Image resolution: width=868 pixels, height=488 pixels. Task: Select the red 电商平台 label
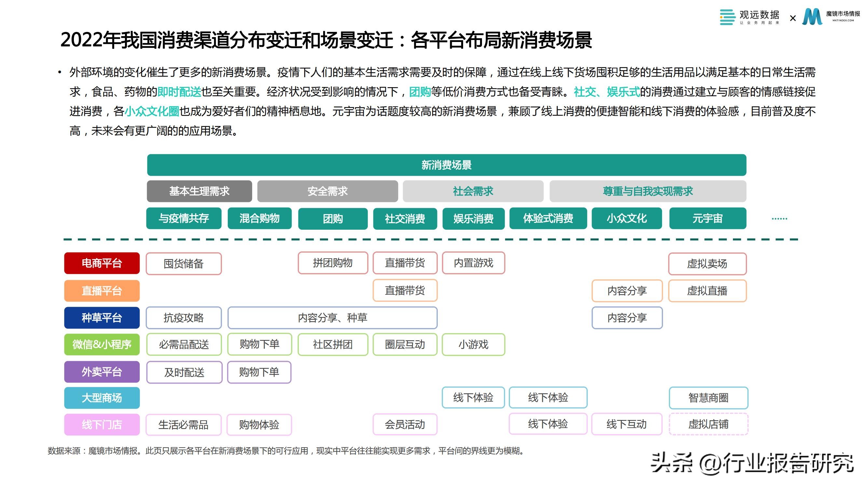pos(102,264)
